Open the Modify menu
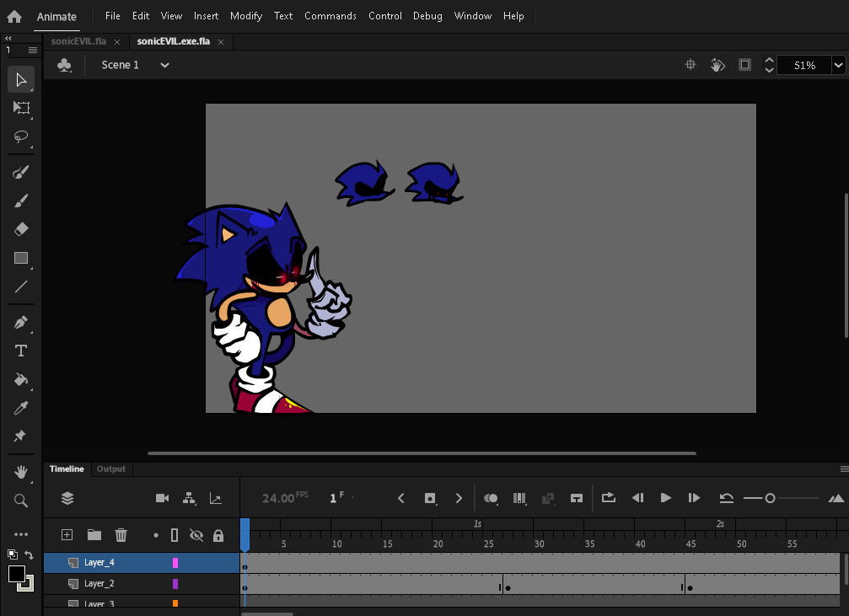This screenshot has width=849, height=616. click(245, 16)
